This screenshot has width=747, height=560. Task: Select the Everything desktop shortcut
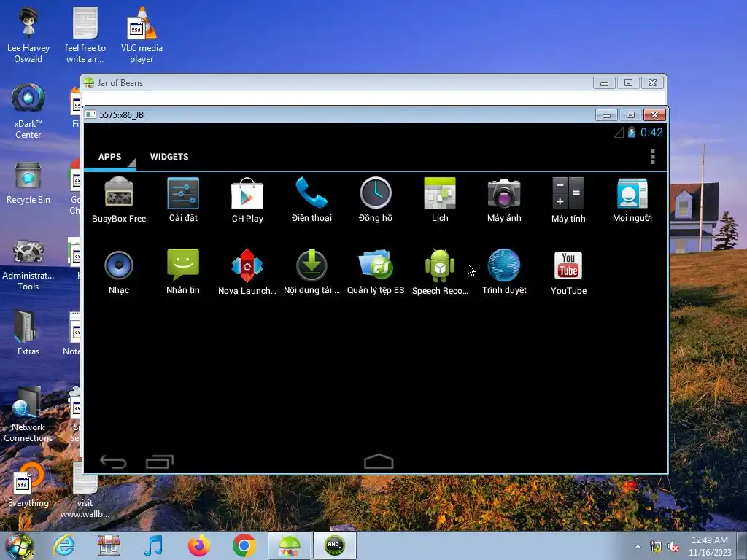tap(28, 485)
